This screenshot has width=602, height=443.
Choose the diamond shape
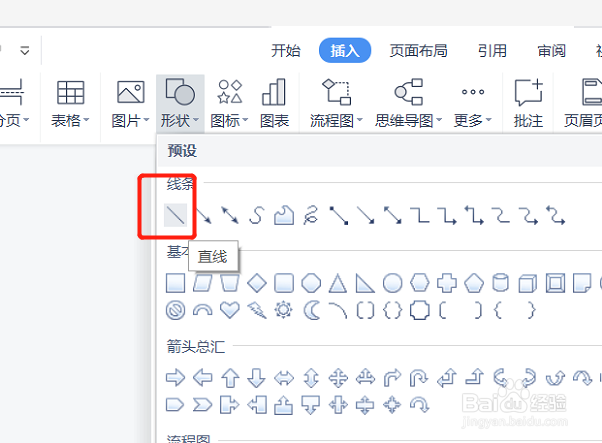(x=257, y=283)
